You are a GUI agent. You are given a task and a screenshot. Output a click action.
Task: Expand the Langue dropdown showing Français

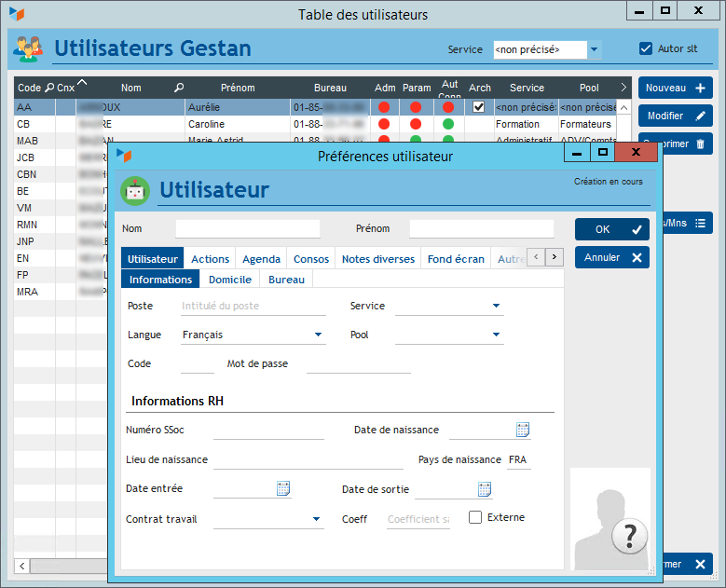point(318,335)
